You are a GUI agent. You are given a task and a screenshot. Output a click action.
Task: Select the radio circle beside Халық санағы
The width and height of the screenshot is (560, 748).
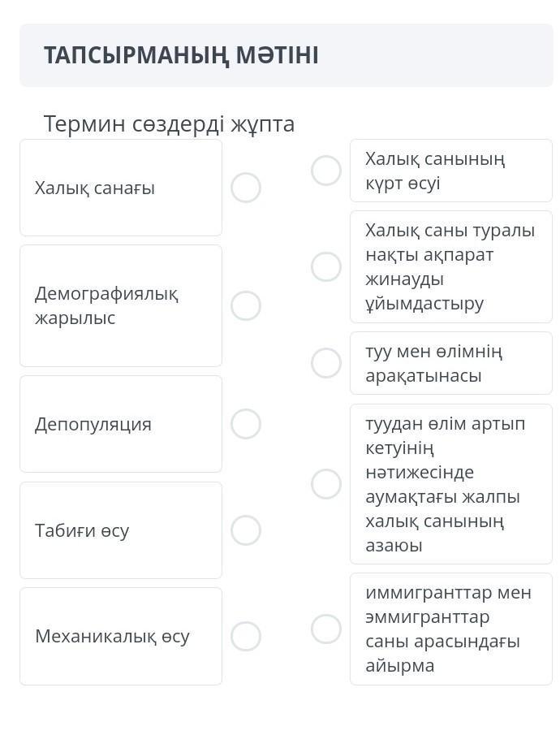(245, 188)
